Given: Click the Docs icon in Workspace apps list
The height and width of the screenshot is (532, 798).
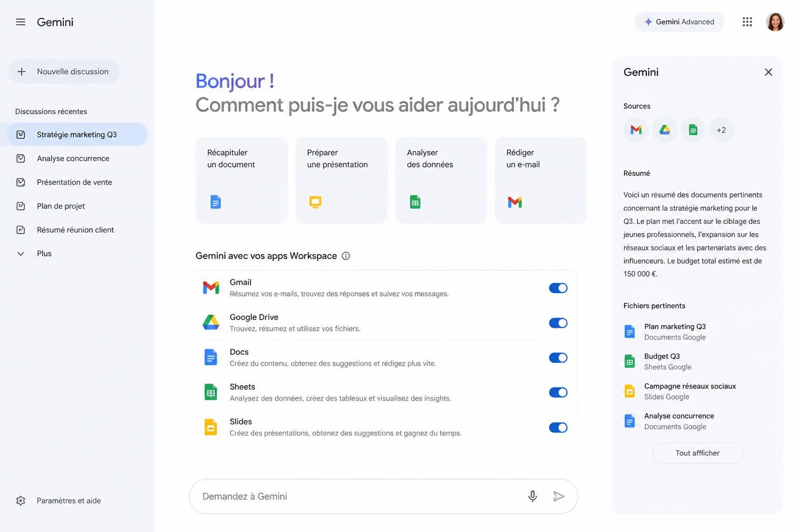Looking at the screenshot, I should 210,357.
